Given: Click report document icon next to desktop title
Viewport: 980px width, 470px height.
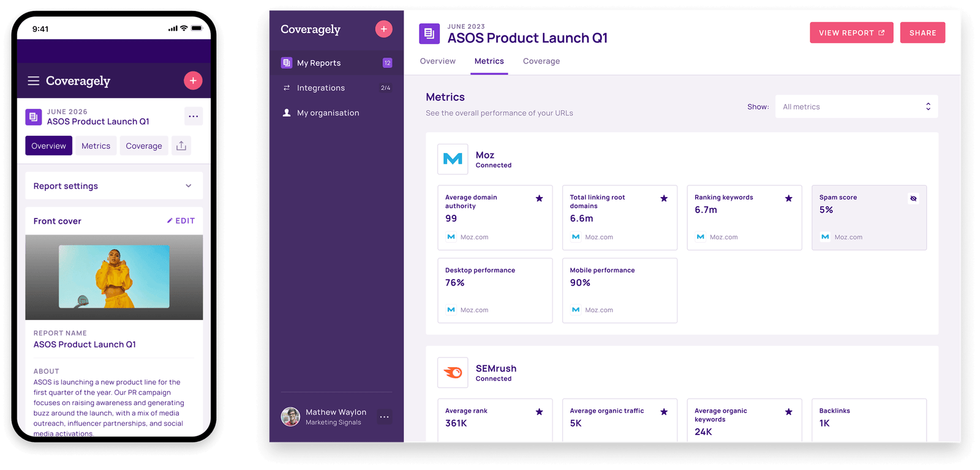Looking at the screenshot, I should (x=429, y=34).
